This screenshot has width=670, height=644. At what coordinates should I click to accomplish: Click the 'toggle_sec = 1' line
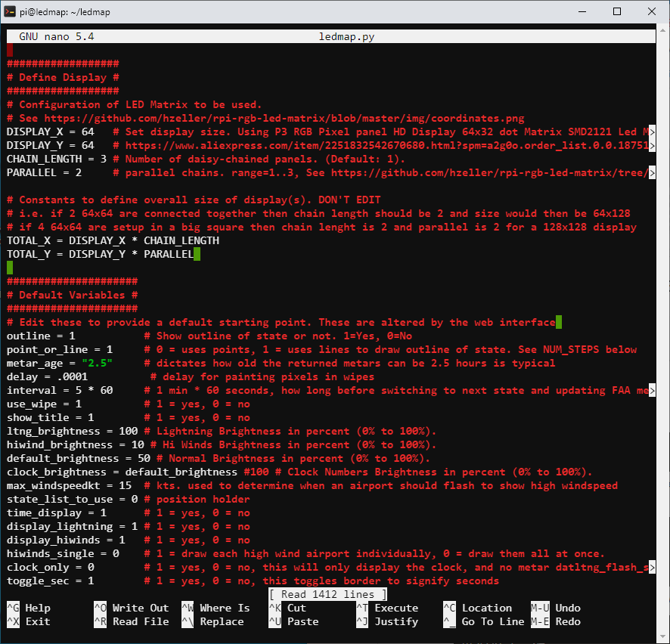pos(51,581)
